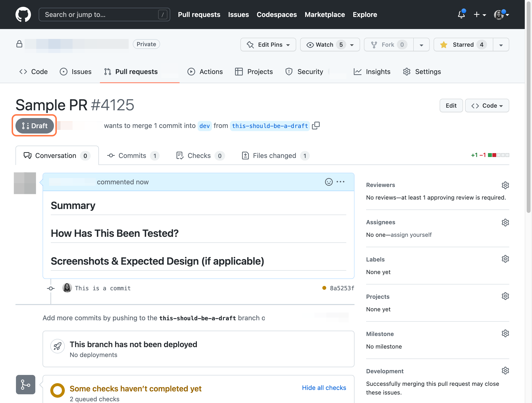This screenshot has height=403, width=532.
Task: Click Marketplace in the top navigation
Action: coord(325,15)
